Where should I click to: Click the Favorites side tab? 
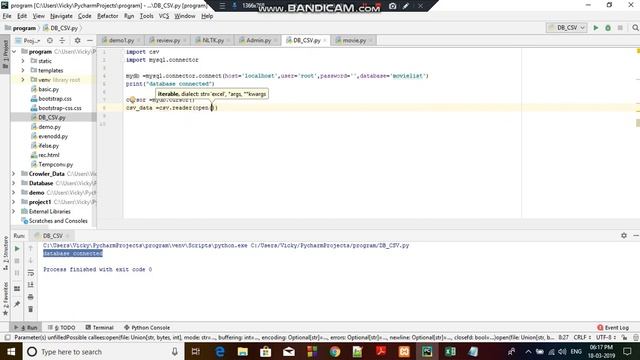[x=5, y=299]
